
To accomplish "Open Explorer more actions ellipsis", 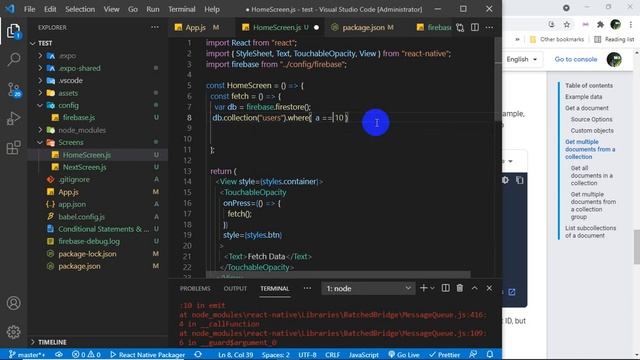I will [x=155, y=27].
